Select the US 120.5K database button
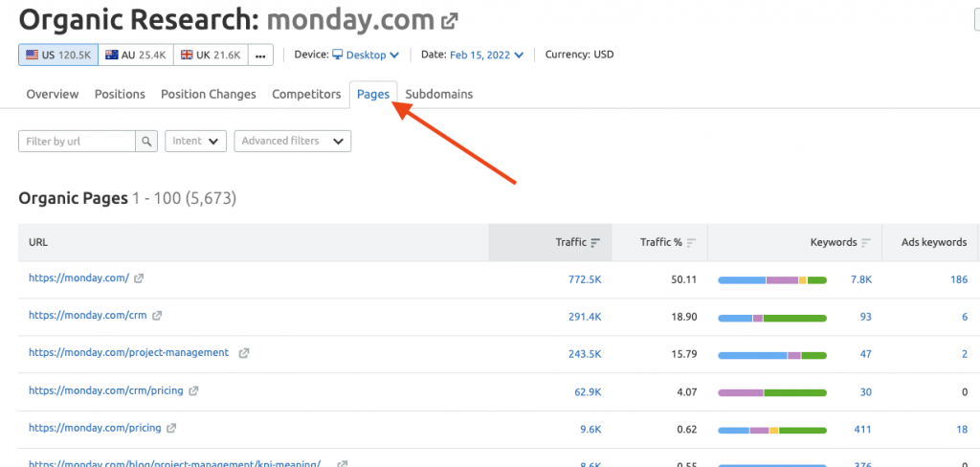The width and height of the screenshot is (980, 467). pyautogui.click(x=58, y=55)
